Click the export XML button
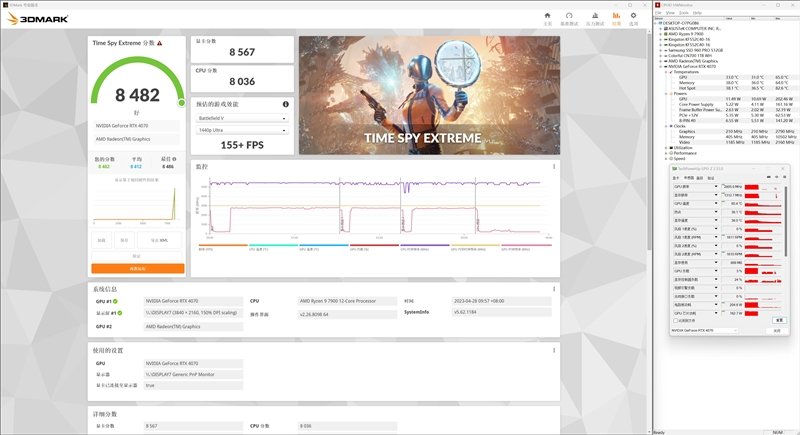Screen dimensions: 800x435 (x=160, y=240)
